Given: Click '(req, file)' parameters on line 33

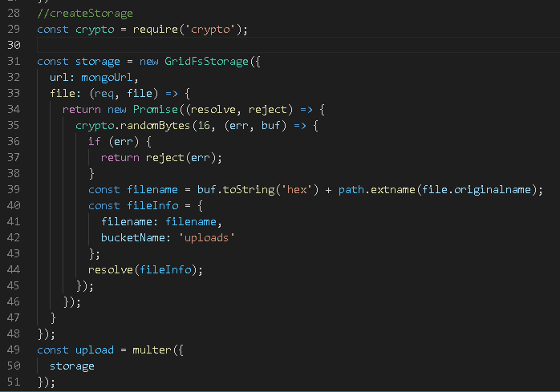Looking at the screenshot, I should [124, 94].
